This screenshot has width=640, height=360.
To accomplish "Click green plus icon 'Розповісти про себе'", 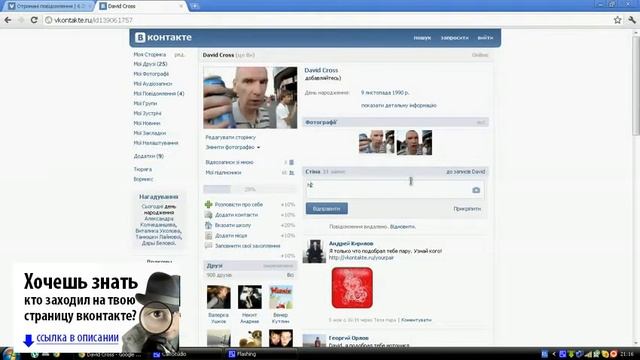I will click(x=209, y=204).
